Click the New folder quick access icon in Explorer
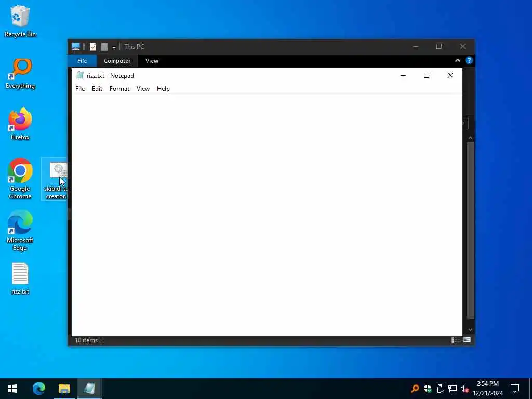Image resolution: width=532 pixels, height=399 pixels. (104, 47)
